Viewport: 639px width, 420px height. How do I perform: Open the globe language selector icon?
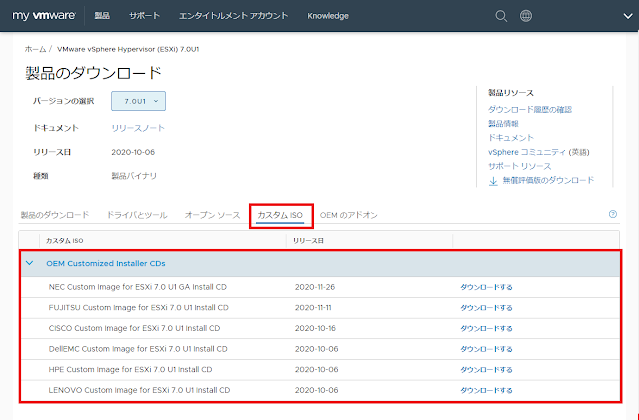pos(526,16)
